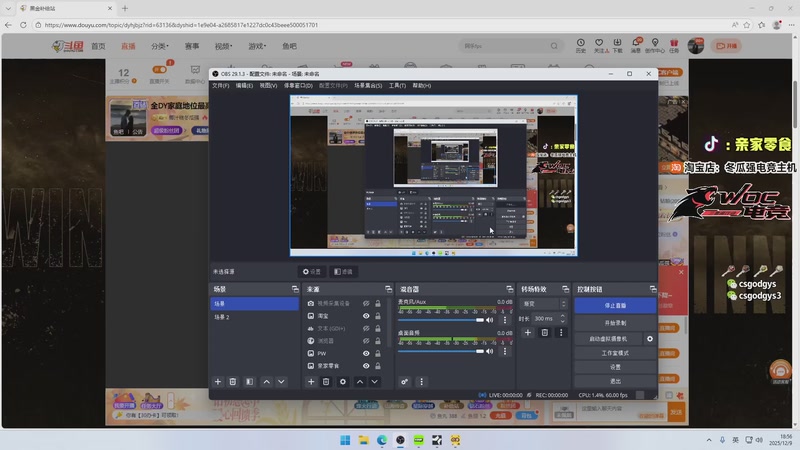This screenshot has width=800, height=450.
Task: Hide the 亲家零食 source
Action: [366, 366]
